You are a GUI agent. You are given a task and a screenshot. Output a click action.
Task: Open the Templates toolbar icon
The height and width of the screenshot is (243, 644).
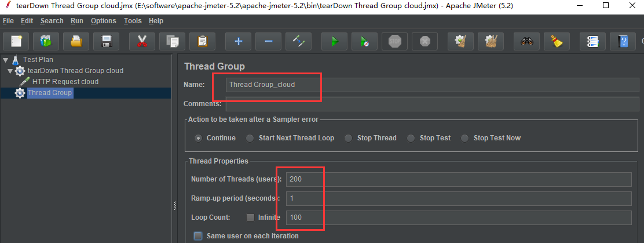[x=46, y=41]
